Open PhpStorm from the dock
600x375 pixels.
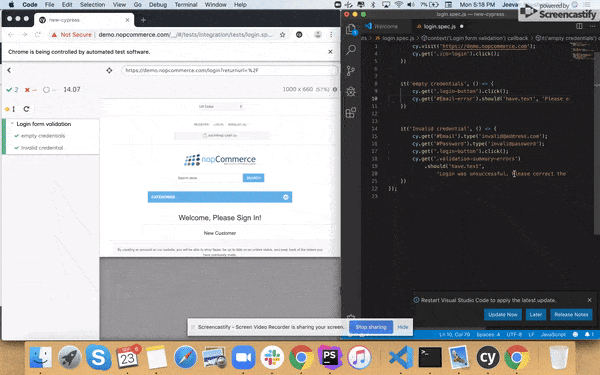point(329,357)
